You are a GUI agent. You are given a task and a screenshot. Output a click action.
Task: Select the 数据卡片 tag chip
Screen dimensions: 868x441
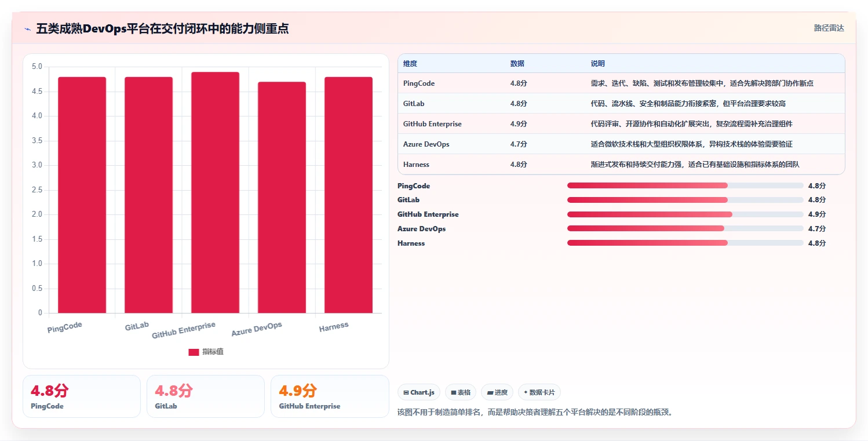539,392
